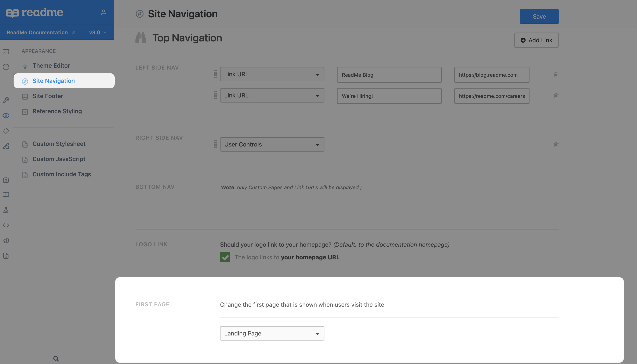Delete the ReadMe Blog link row
Viewport: 637px width, 364px height.
(x=556, y=75)
